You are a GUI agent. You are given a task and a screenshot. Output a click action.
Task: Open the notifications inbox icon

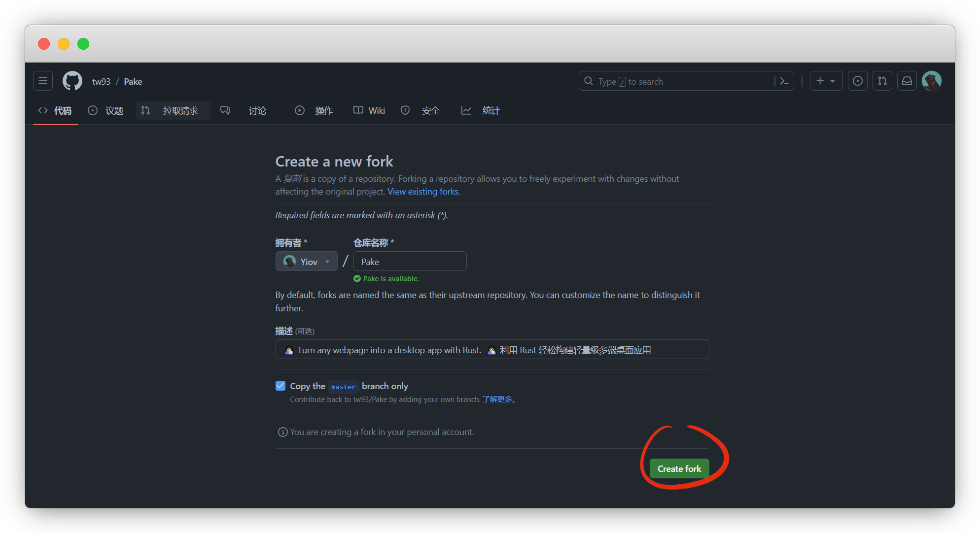[907, 81]
